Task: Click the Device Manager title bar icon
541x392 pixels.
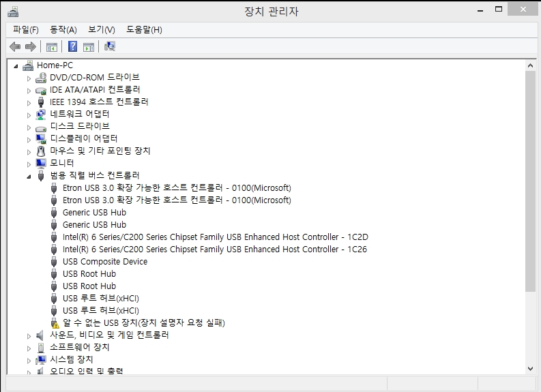Action: 13,12
